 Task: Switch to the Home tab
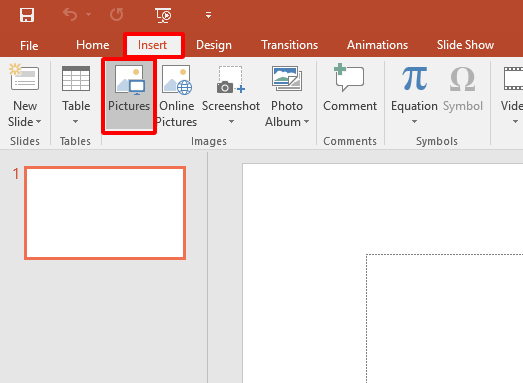92,45
